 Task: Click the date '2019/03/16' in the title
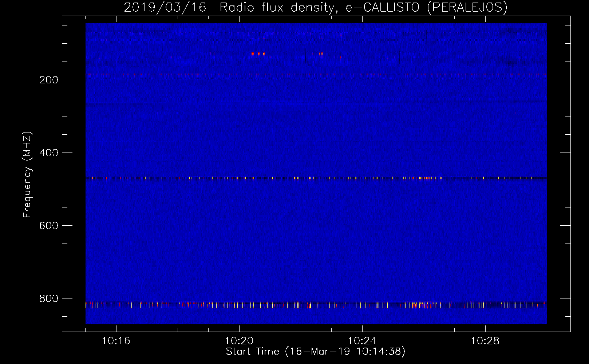[165, 8]
